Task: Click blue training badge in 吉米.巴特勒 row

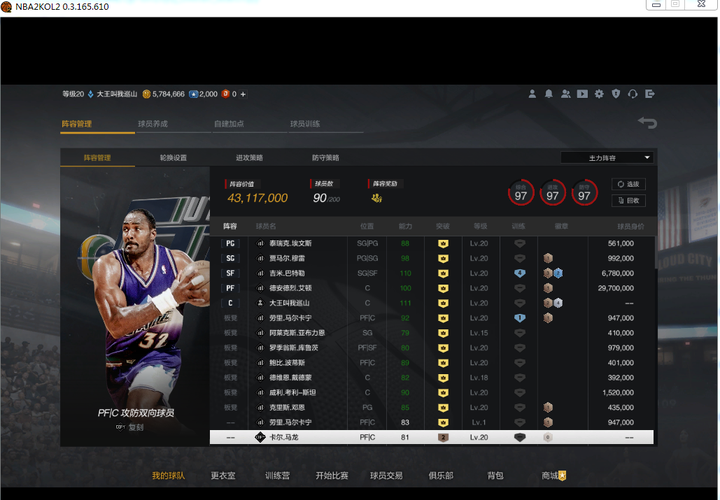Action: point(519,274)
